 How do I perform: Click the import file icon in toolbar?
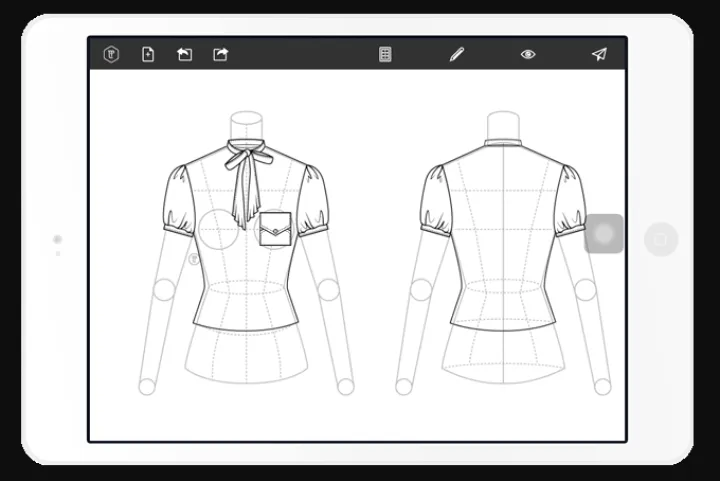point(184,54)
